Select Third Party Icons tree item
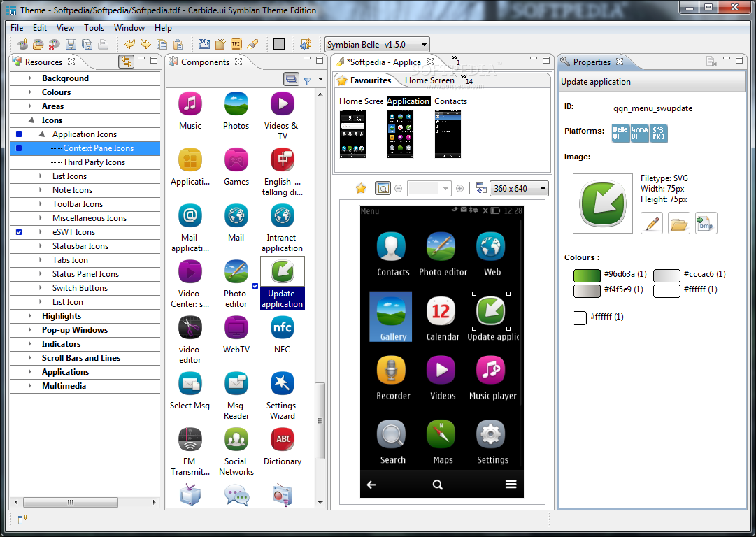756x537 pixels. [94, 162]
